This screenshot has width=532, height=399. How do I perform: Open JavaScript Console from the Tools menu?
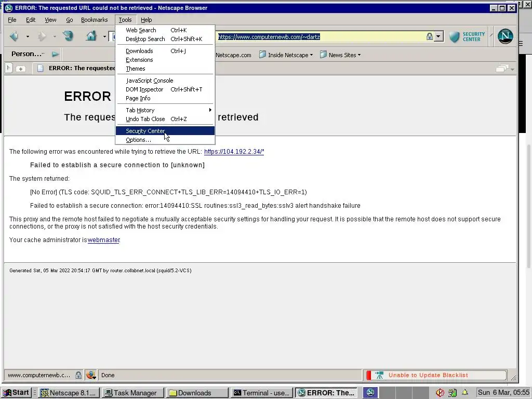(x=165, y=81)
